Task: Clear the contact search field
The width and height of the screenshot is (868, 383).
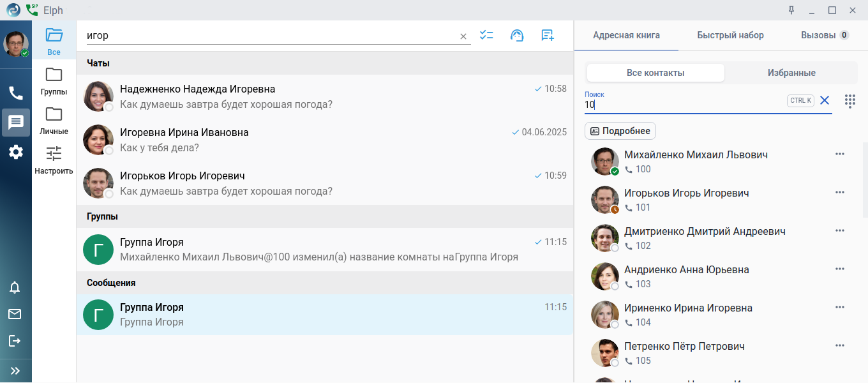Action: pyautogui.click(x=825, y=100)
